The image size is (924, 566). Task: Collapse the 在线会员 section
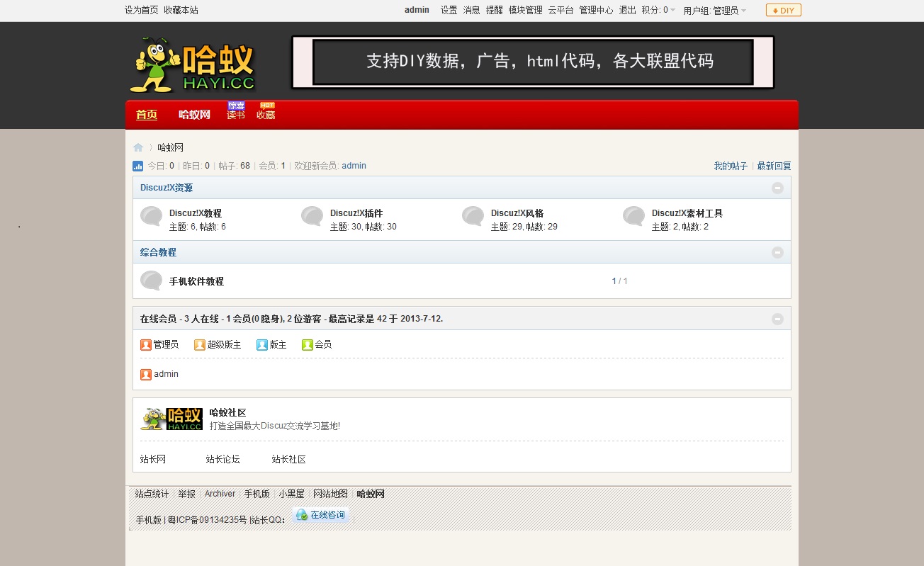[x=777, y=319]
